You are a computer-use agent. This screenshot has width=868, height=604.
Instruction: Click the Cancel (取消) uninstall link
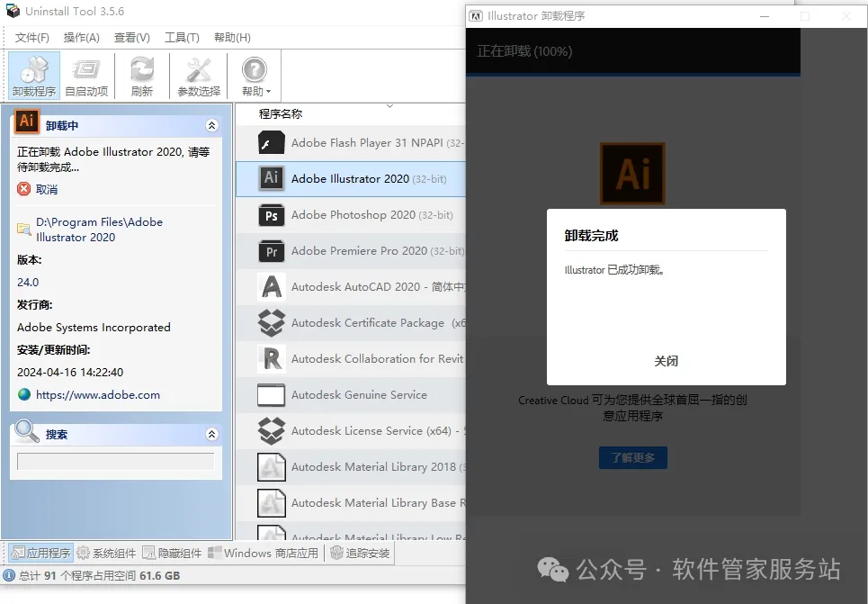coord(47,190)
